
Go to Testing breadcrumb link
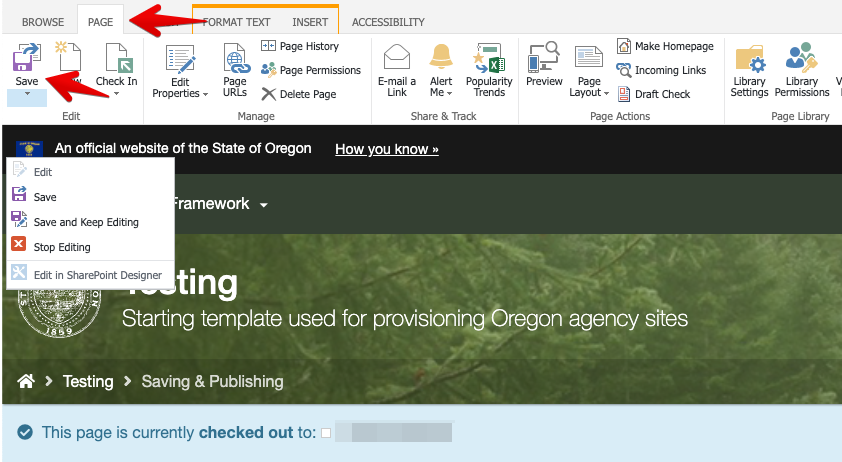pyautogui.click(x=88, y=381)
